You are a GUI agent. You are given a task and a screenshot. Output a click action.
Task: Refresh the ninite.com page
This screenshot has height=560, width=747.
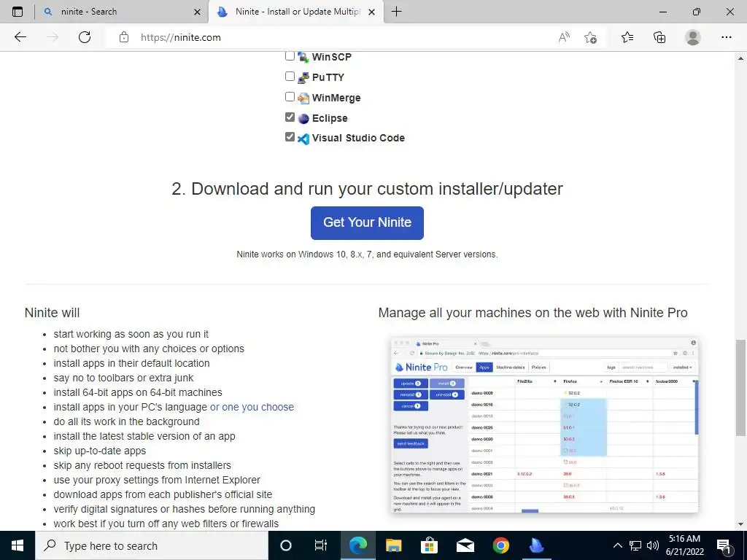click(x=85, y=37)
